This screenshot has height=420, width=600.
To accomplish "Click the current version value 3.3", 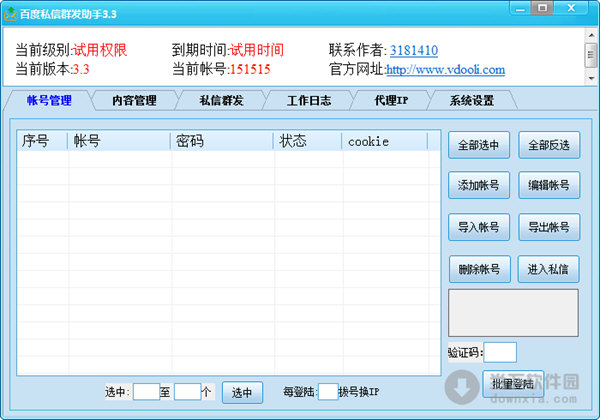I will click(x=81, y=70).
